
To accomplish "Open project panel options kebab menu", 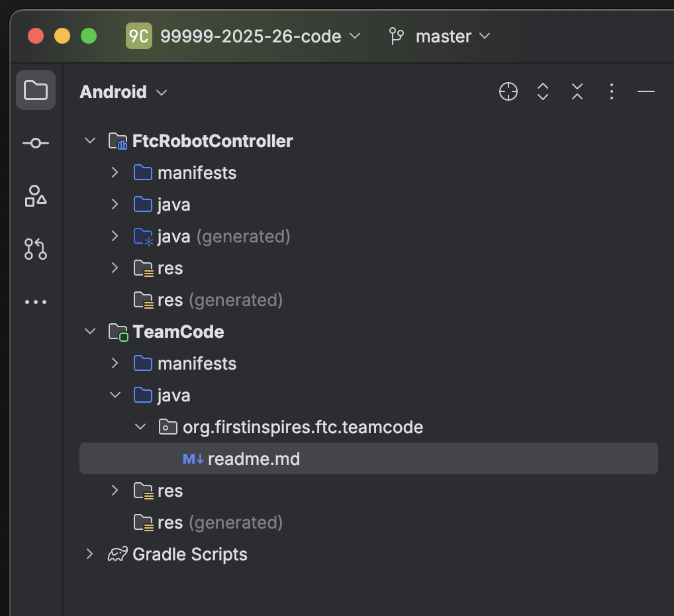I will (x=612, y=91).
